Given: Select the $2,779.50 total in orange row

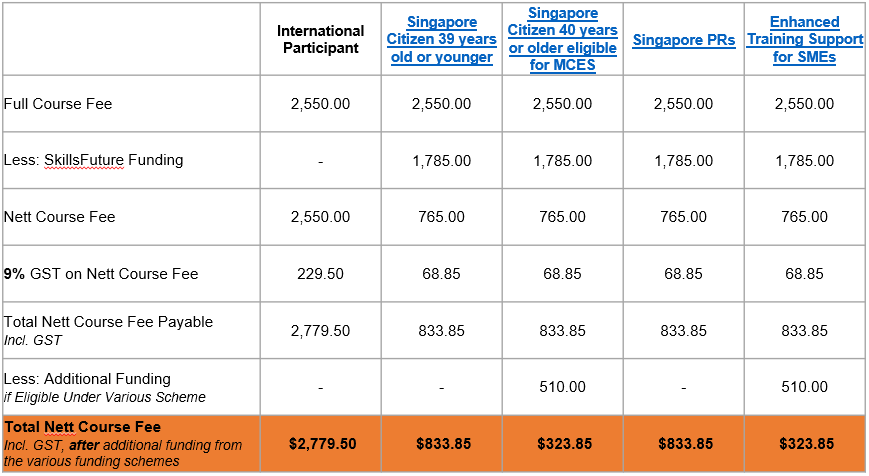Looking at the screenshot, I should (x=320, y=444).
